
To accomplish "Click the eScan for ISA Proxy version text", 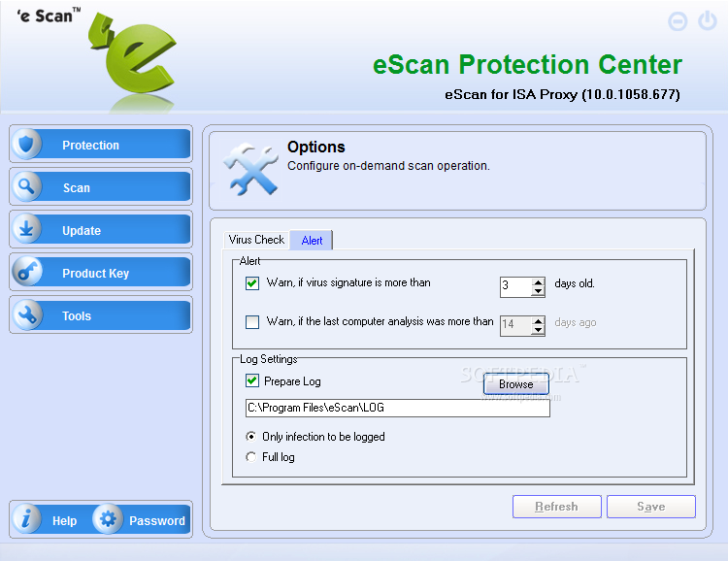I will [x=562, y=94].
